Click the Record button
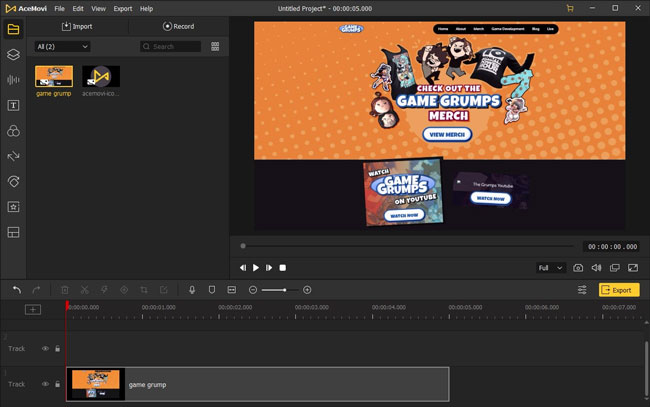The image size is (650, 407). (x=178, y=26)
